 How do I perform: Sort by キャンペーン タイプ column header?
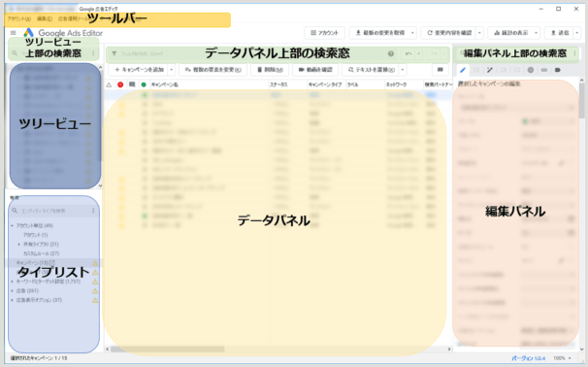tap(325, 84)
